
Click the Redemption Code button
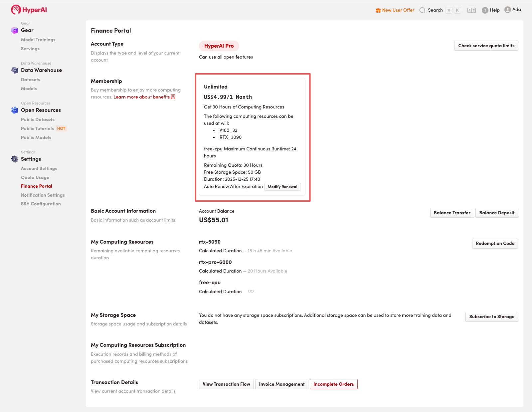click(495, 243)
